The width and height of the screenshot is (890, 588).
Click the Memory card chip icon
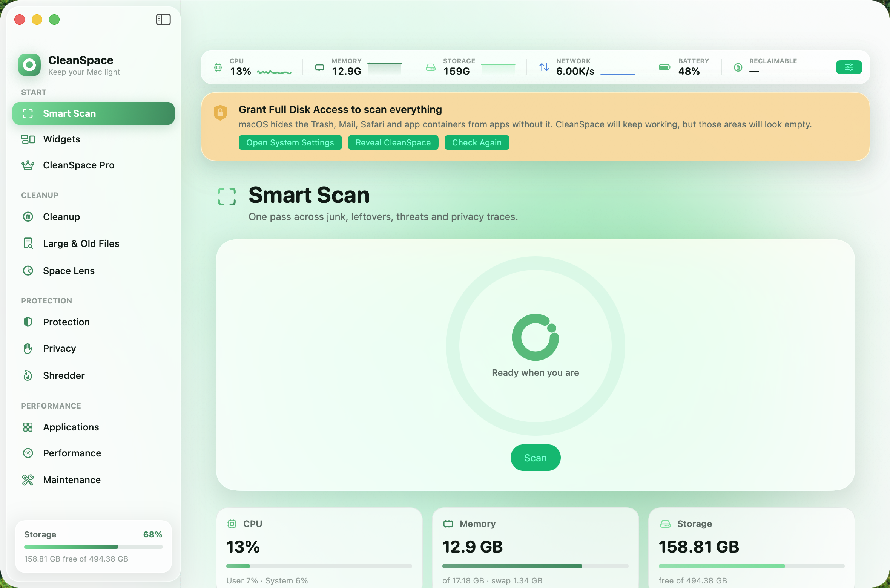point(448,524)
